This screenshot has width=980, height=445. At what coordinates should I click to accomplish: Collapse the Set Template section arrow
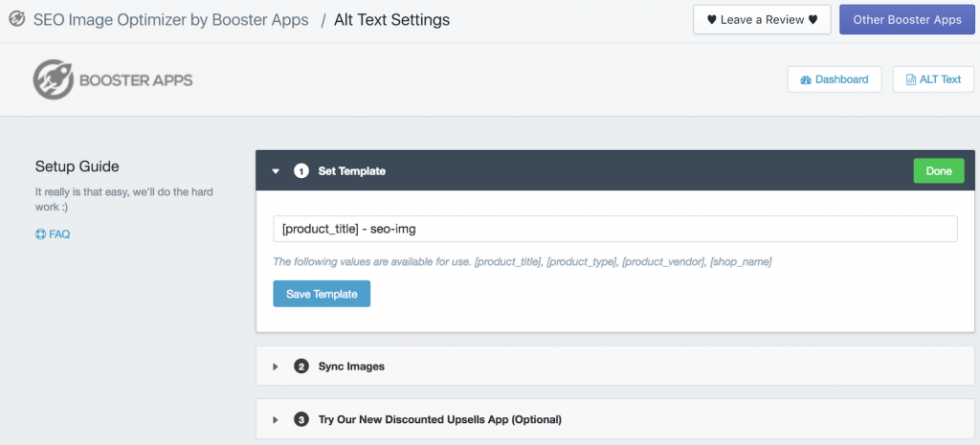pyautogui.click(x=276, y=171)
